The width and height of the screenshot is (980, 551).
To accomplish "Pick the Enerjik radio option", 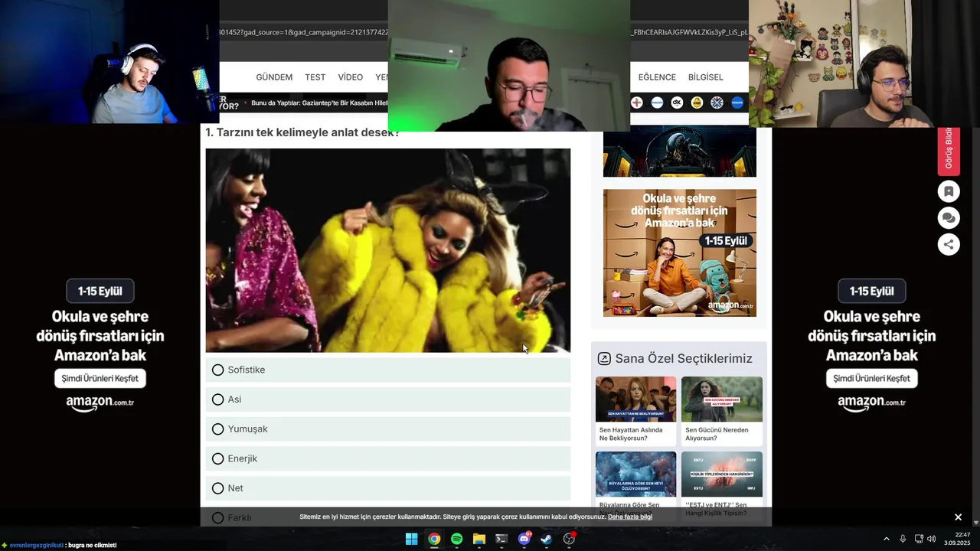I will pos(387,458).
